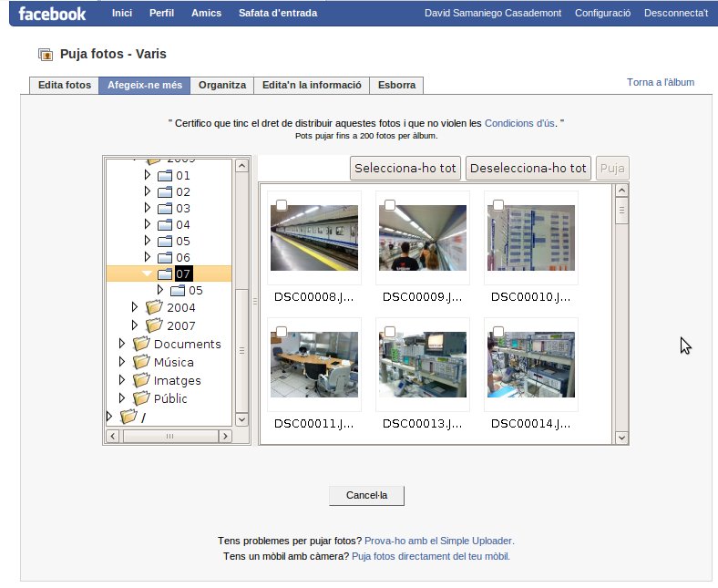Click the facebook logo
The width and height of the screenshot is (718, 588).
pos(52,14)
